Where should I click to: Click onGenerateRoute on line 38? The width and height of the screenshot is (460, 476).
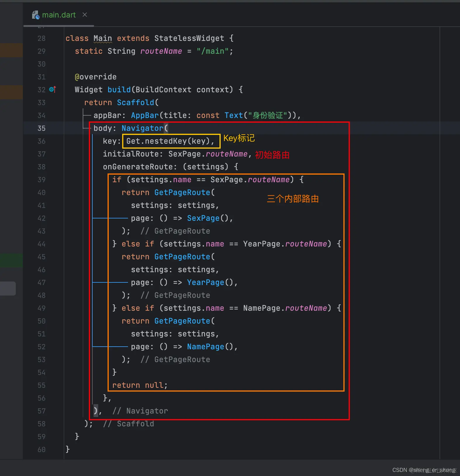point(138,167)
